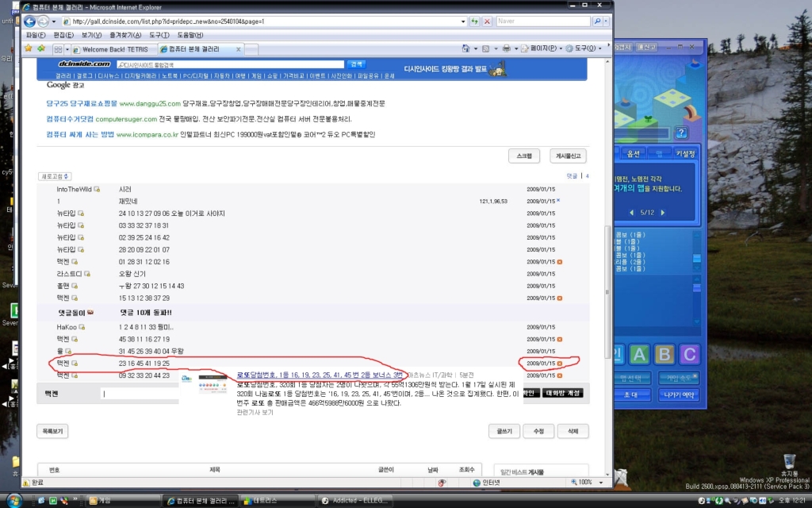Click the 새로고침 comment refresh control
812x508 pixels.
pyautogui.click(x=55, y=176)
